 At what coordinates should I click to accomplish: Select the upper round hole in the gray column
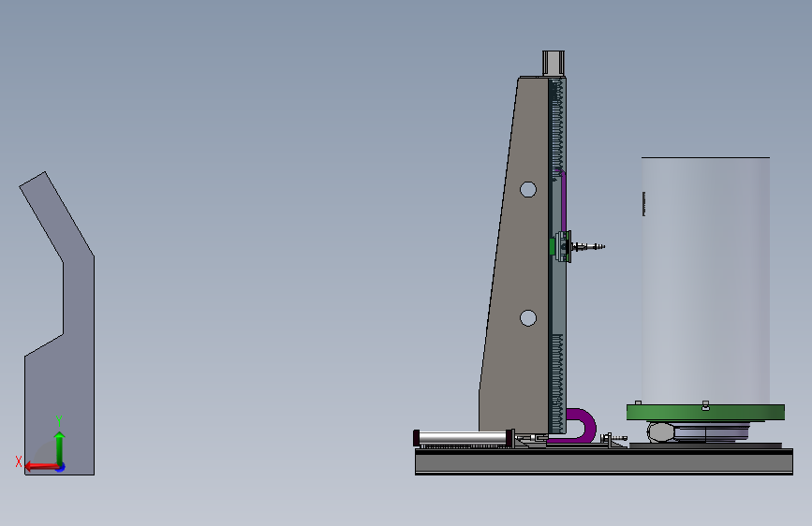(x=527, y=189)
